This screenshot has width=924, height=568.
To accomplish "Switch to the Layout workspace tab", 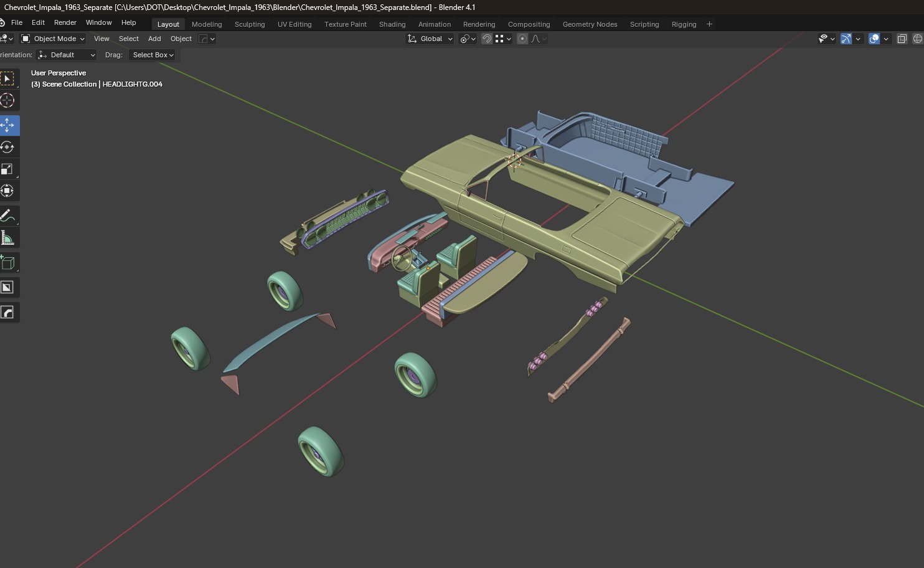I will [168, 24].
